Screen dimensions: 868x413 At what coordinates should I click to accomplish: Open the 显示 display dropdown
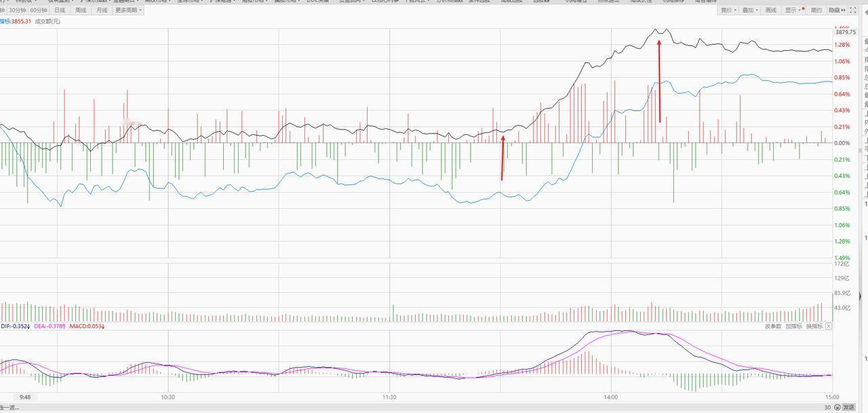793,10
